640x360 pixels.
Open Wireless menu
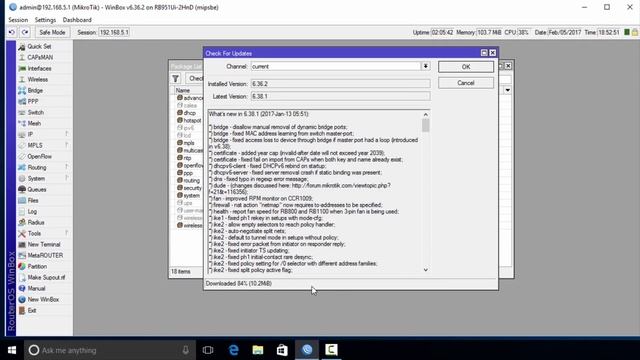38,80
